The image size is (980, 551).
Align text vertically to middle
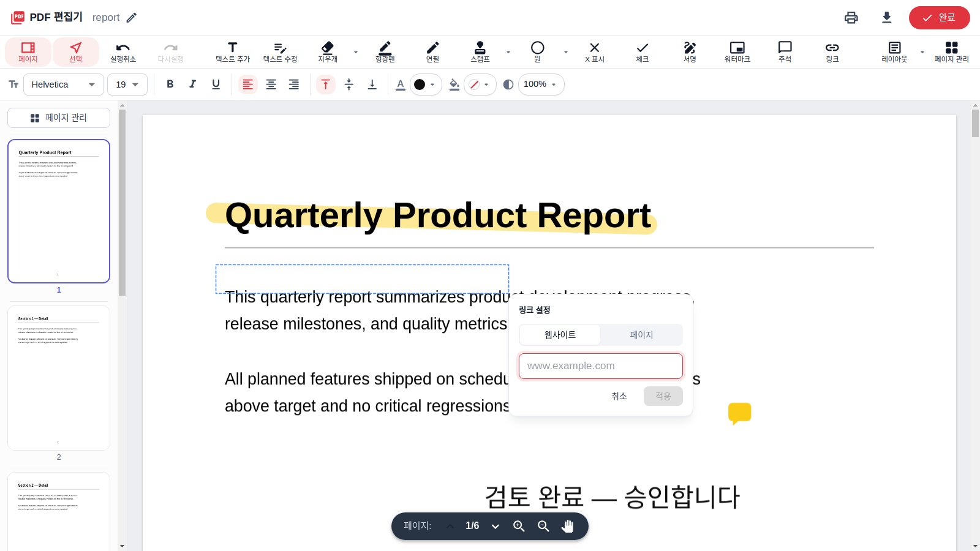pos(349,84)
